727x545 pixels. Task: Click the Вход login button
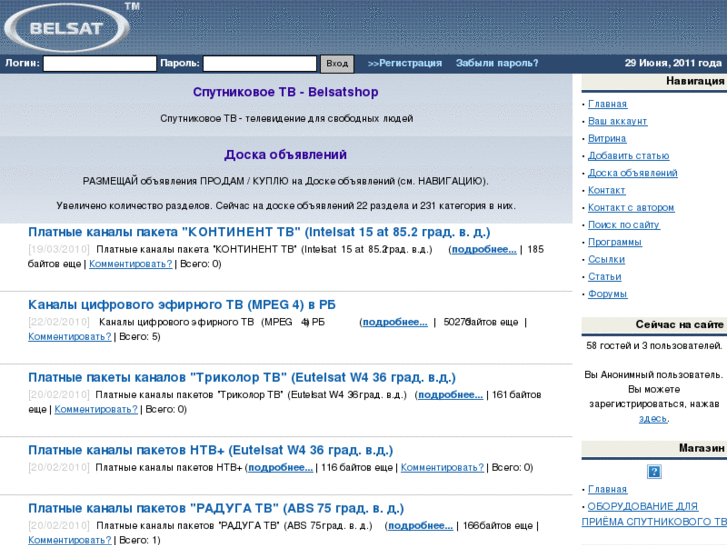tap(337, 64)
